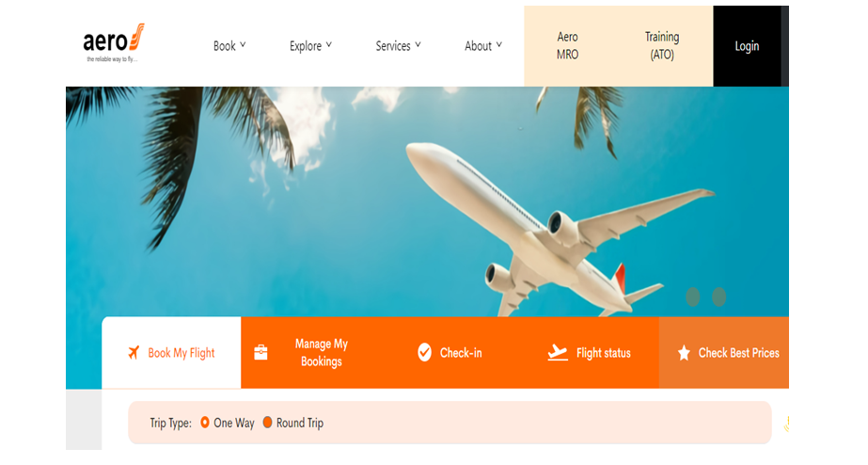Expand the Explore dropdown menu
The image size is (868, 465).
(x=310, y=46)
